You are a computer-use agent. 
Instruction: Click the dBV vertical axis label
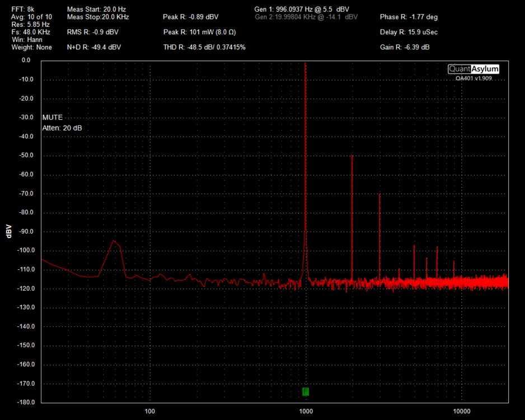click(8, 231)
